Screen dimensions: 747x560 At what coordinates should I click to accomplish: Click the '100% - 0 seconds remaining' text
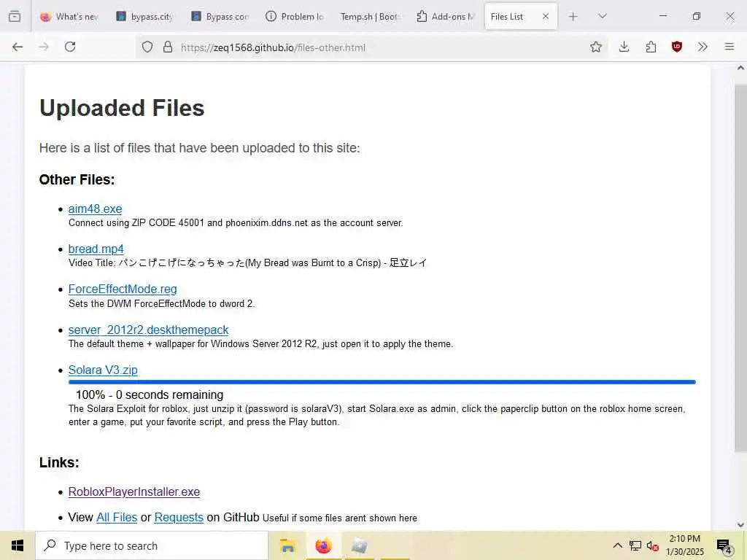tap(150, 394)
